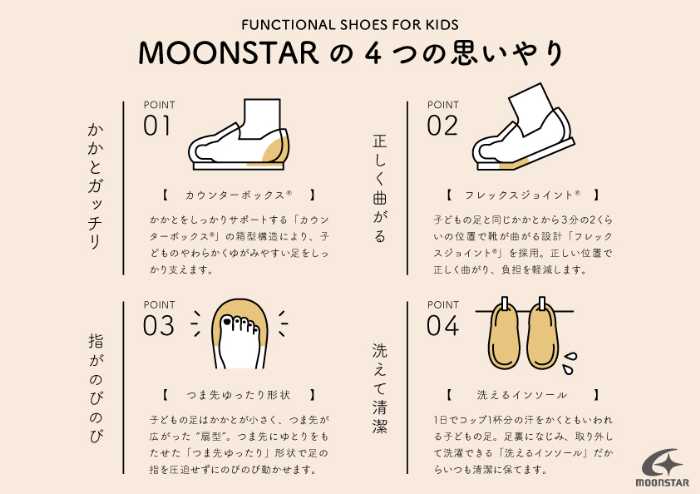Viewport: 700px width, 494px height.
Task: Select the POINT 02 number label
Action: click(x=442, y=119)
